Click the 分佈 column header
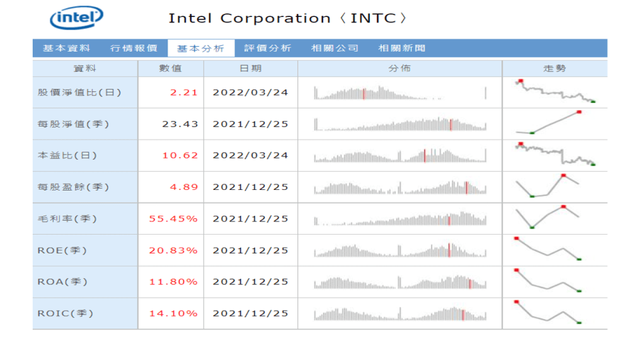The width and height of the screenshot is (644, 345). 400,68
